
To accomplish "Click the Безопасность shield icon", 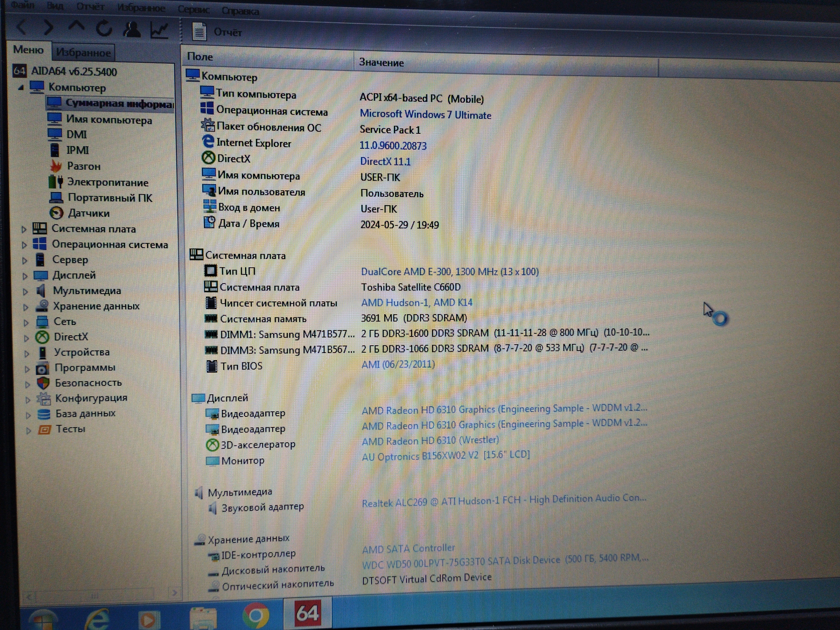I will tap(43, 383).
